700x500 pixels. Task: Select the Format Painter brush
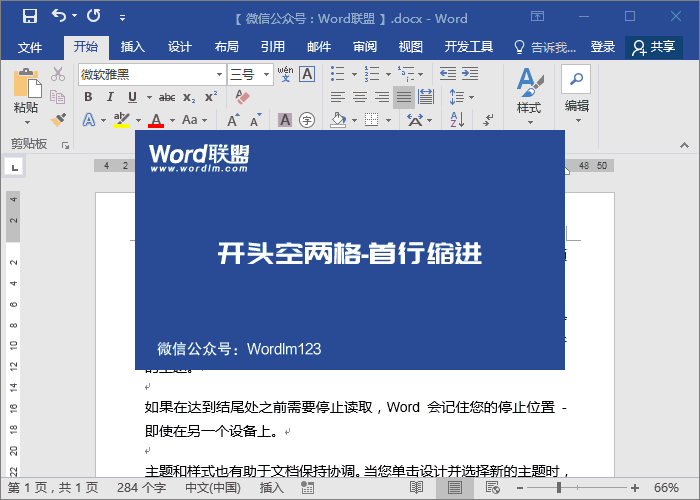[x=58, y=119]
